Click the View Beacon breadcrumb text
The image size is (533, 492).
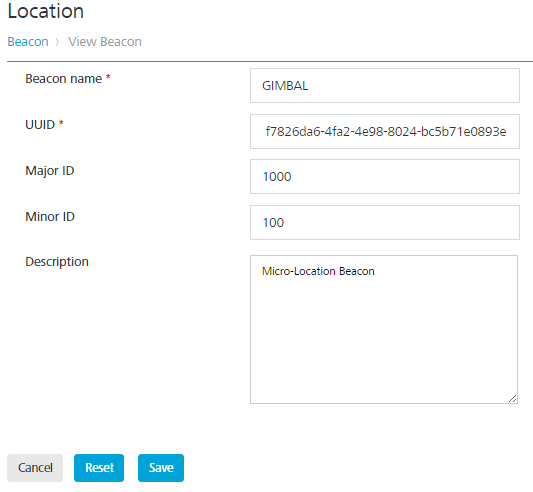click(x=105, y=42)
